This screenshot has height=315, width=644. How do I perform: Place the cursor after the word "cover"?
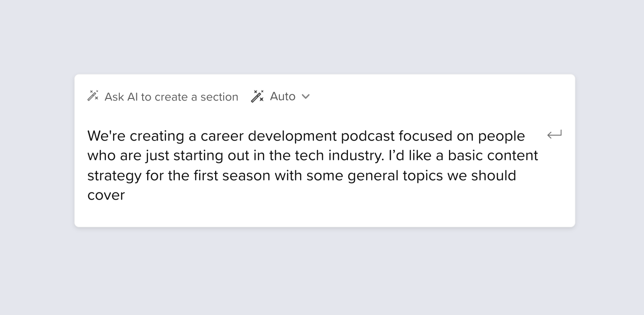(x=126, y=195)
